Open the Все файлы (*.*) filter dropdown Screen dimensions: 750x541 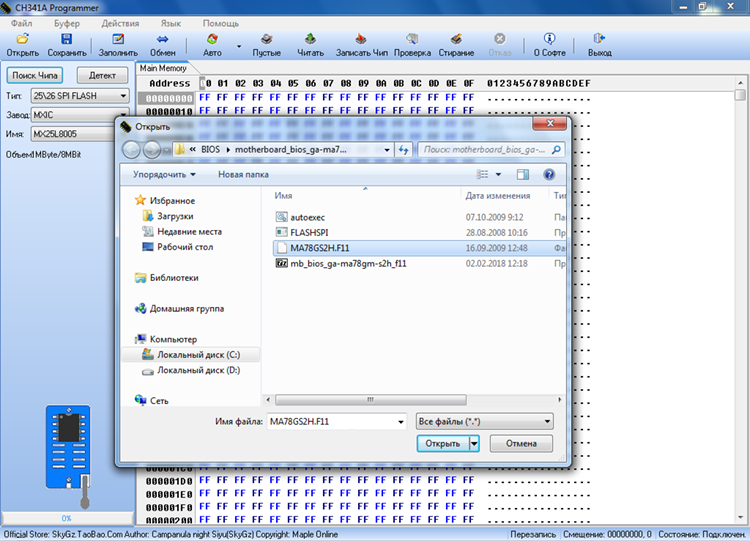point(485,422)
